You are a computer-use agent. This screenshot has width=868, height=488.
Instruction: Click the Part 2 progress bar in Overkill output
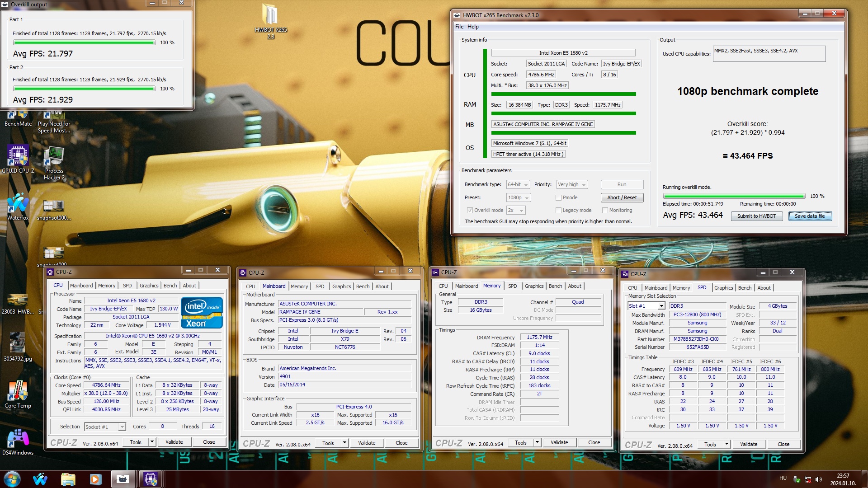[84, 89]
